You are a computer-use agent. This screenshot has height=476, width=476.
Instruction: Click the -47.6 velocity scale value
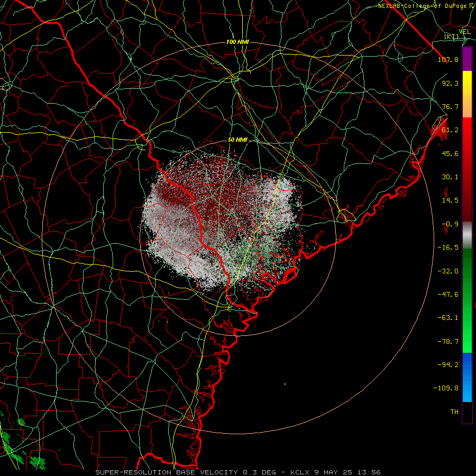(448, 295)
